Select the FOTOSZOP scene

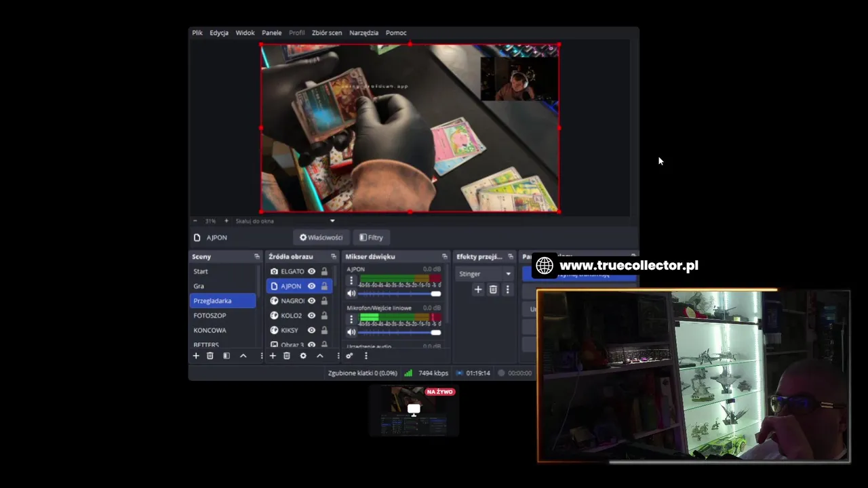pyautogui.click(x=223, y=315)
